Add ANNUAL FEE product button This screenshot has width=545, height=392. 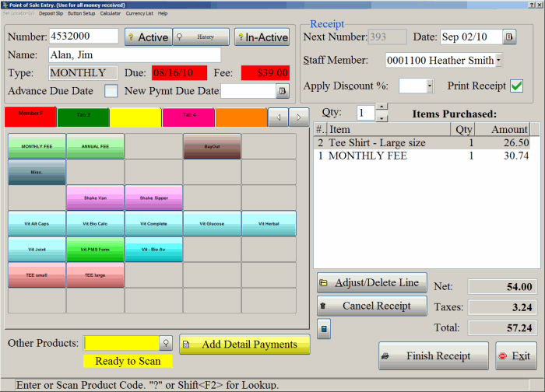coord(95,146)
